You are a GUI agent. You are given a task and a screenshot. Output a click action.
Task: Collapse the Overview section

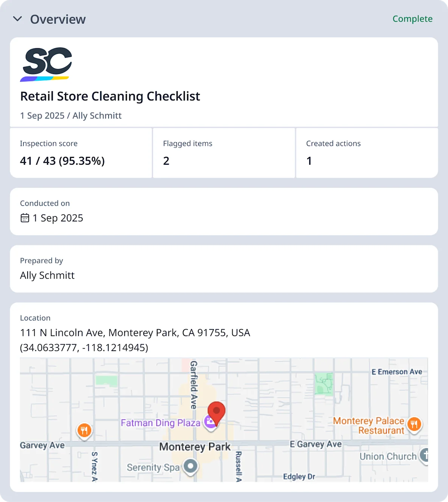18,19
